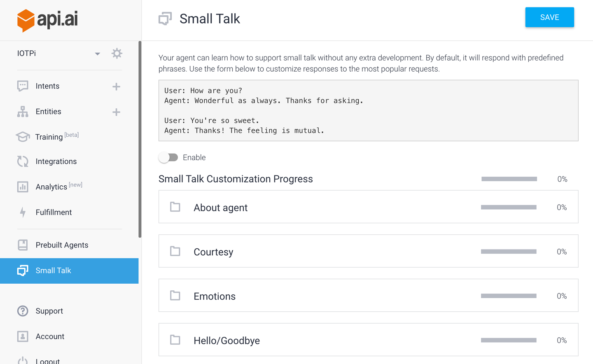This screenshot has height=364, width=593.
Task: Open agent settings gear icon
Action: point(117,54)
